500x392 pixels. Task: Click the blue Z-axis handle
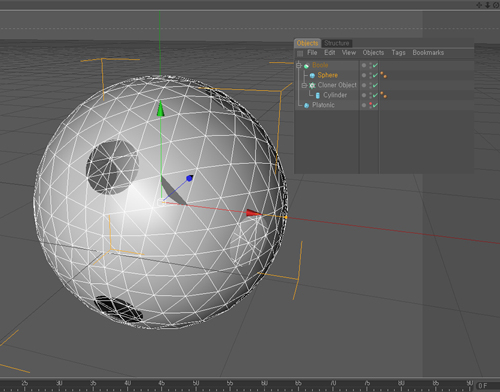click(x=189, y=178)
